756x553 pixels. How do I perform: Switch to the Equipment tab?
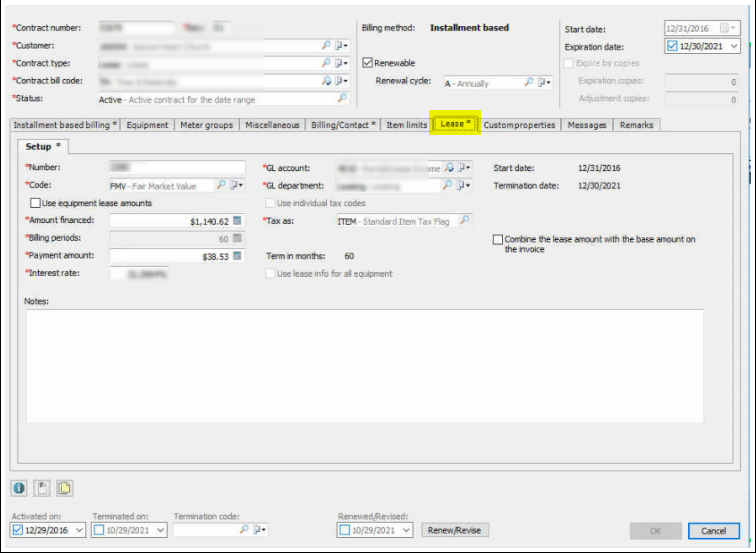147,125
